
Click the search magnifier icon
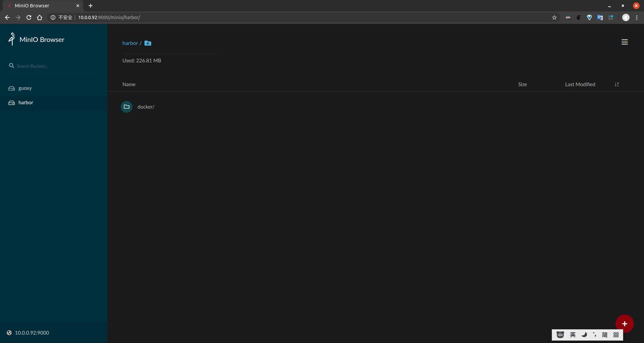tap(11, 66)
